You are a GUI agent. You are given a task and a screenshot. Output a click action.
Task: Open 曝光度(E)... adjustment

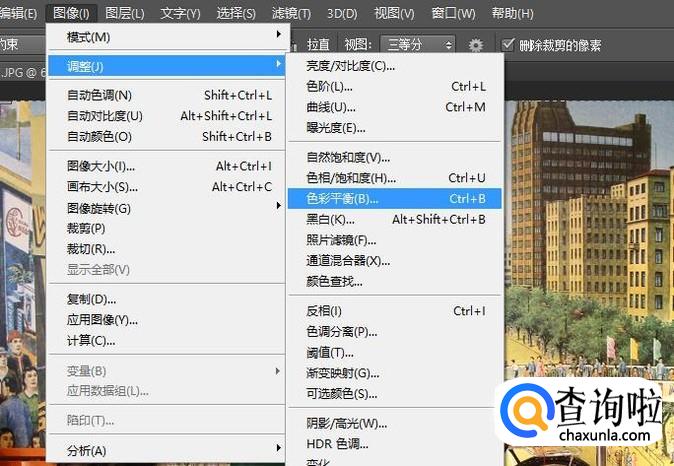pyautogui.click(x=395, y=128)
